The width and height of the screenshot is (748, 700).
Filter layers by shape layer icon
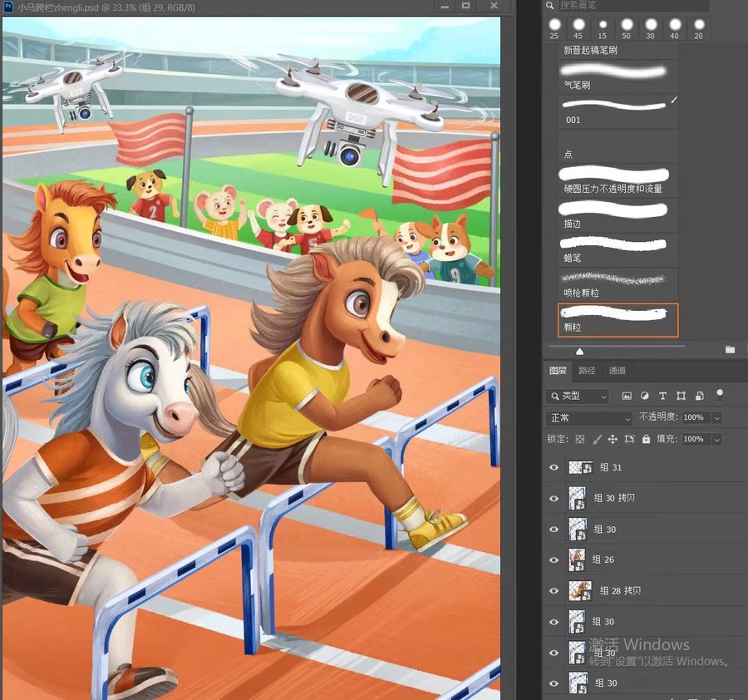pos(681,396)
